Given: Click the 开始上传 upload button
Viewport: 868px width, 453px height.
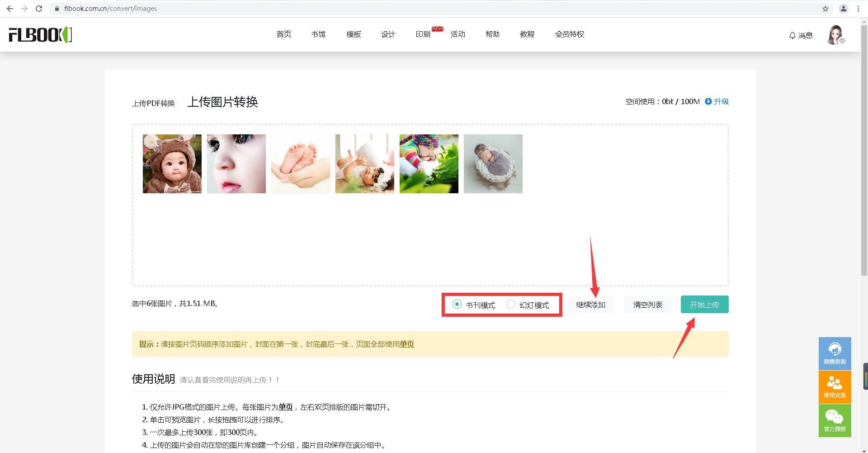Looking at the screenshot, I should click(704, 304).
